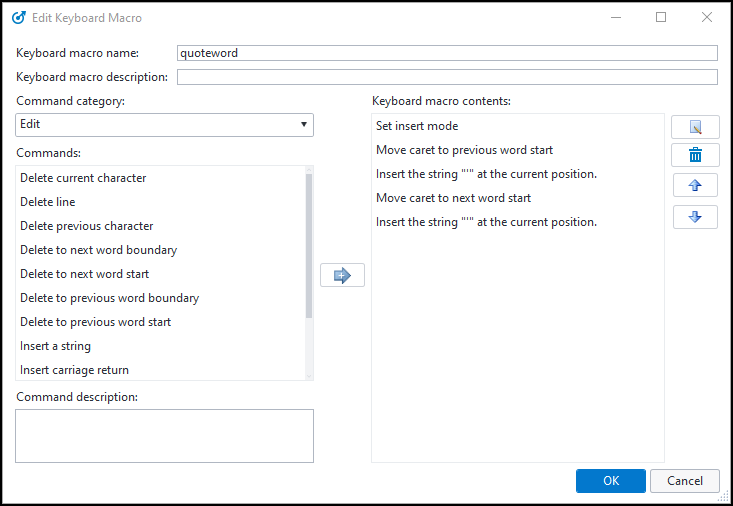Choose 'Delete current character' command
Screen dimensions: 733x506
[83, 178]
